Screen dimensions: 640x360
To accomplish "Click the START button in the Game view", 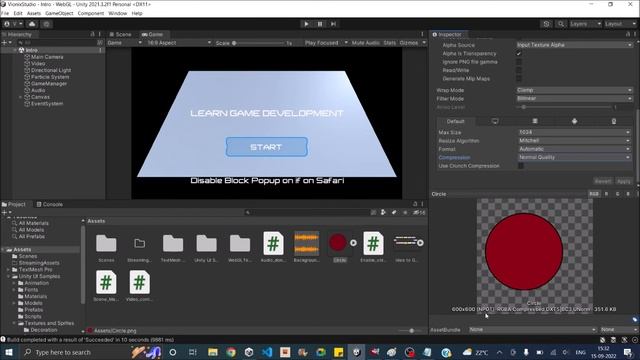I will click(x=267, y=147).
